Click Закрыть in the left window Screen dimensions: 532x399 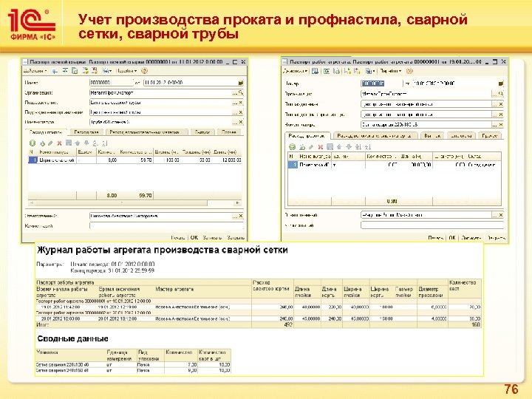tap(236, 237)
